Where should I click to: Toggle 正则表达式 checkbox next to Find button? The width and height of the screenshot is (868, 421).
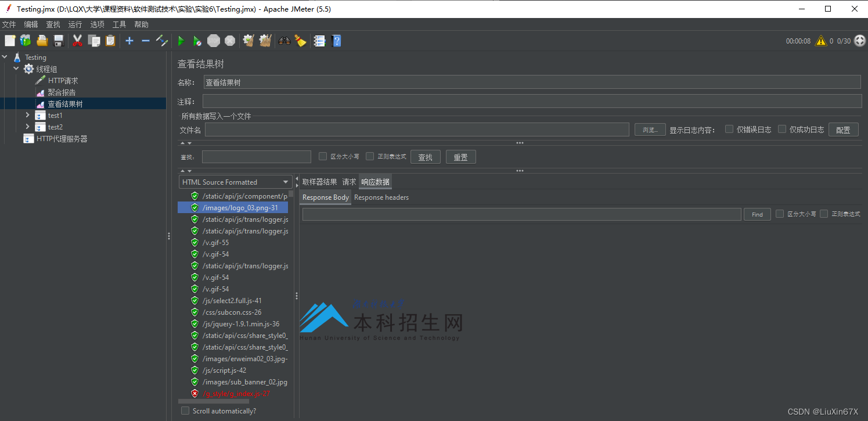click(824, 214)
